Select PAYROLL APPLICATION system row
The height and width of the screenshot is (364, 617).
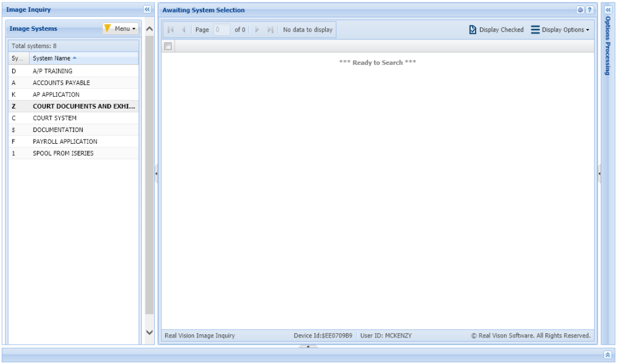73,141
